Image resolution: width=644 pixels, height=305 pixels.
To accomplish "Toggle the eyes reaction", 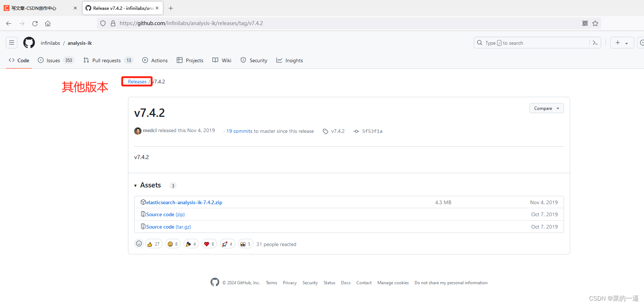I will (246, 244).
